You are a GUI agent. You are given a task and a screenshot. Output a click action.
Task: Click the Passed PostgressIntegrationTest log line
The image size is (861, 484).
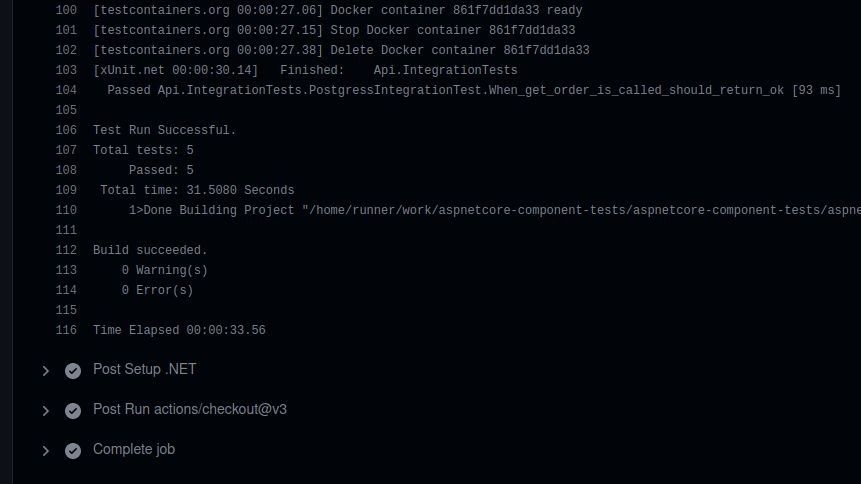tap(474, 91)
